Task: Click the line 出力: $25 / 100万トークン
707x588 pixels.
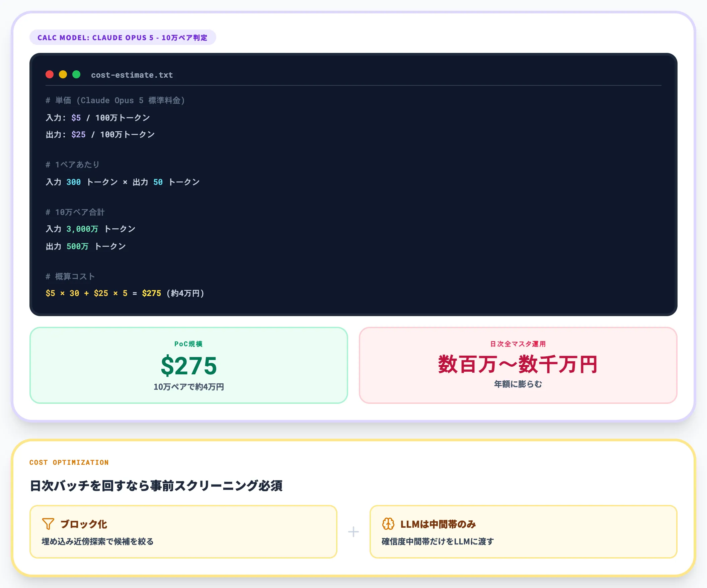Action: click(x=100, y=134)
